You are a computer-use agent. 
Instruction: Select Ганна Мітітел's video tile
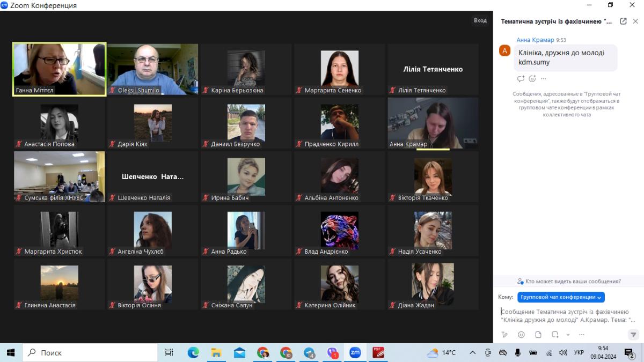pyautogui.click(x=59, y=69)
